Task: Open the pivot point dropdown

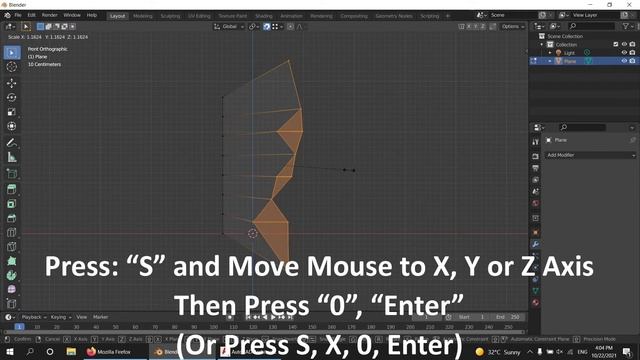Action: (x=253, y=27)
